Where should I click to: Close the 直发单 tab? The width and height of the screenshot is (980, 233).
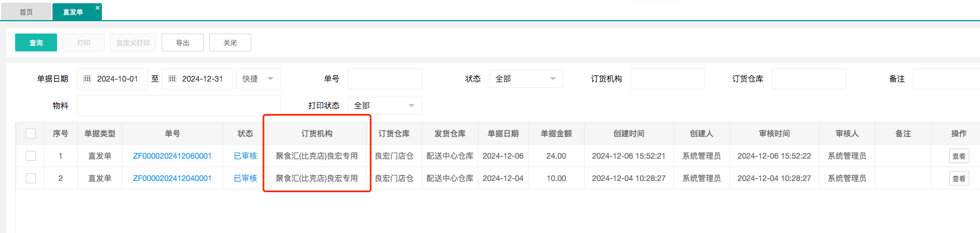97,8
